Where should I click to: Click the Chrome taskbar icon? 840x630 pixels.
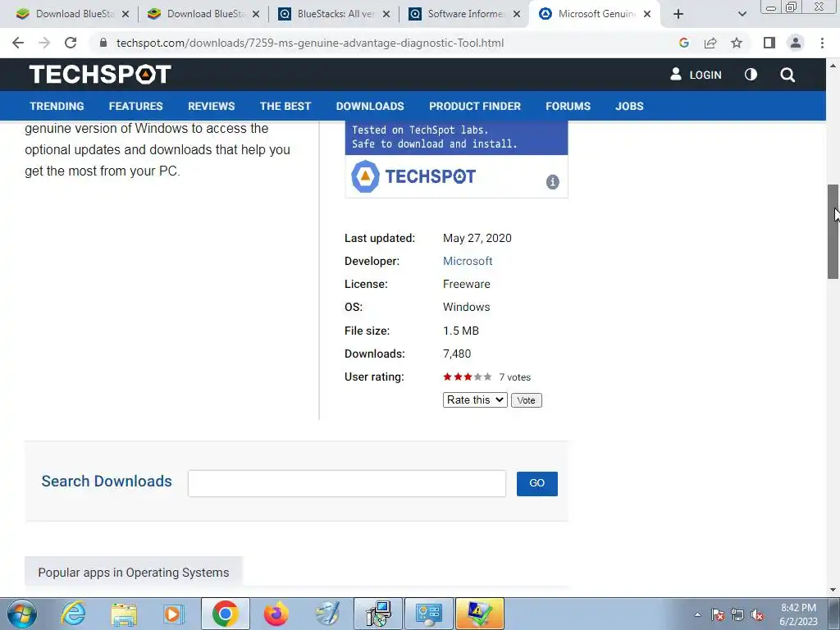coord(225,614)
